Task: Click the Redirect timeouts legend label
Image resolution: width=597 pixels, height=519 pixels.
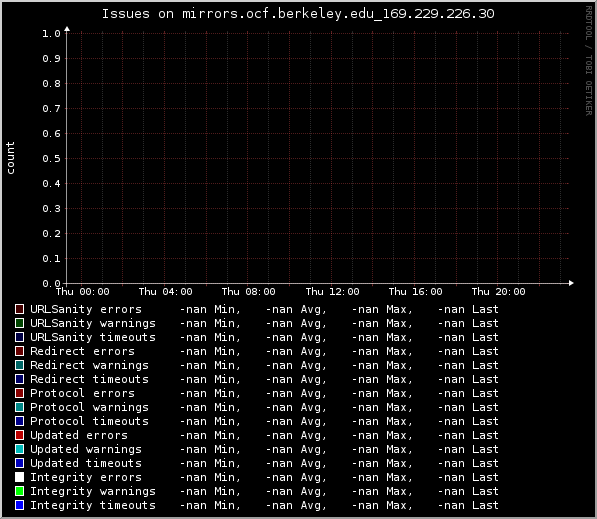Action: [89, 379]
